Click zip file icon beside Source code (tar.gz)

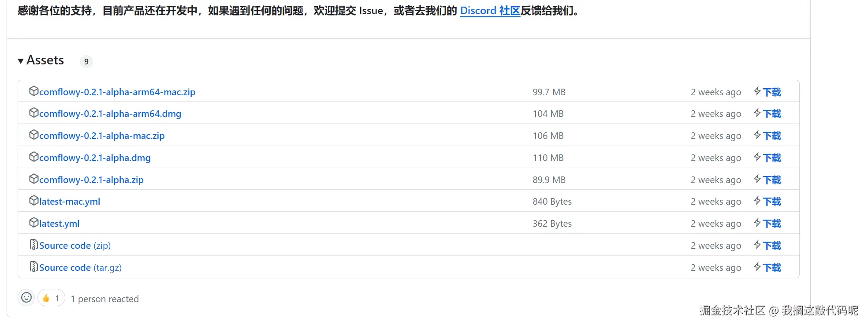(x=34, y=266)
